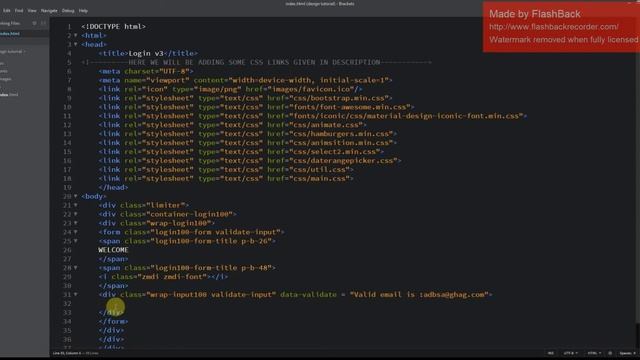This screenshot has height=360, width=640.
Task: Collapse the html tag fold on line 2
Action: click(76, 36)
